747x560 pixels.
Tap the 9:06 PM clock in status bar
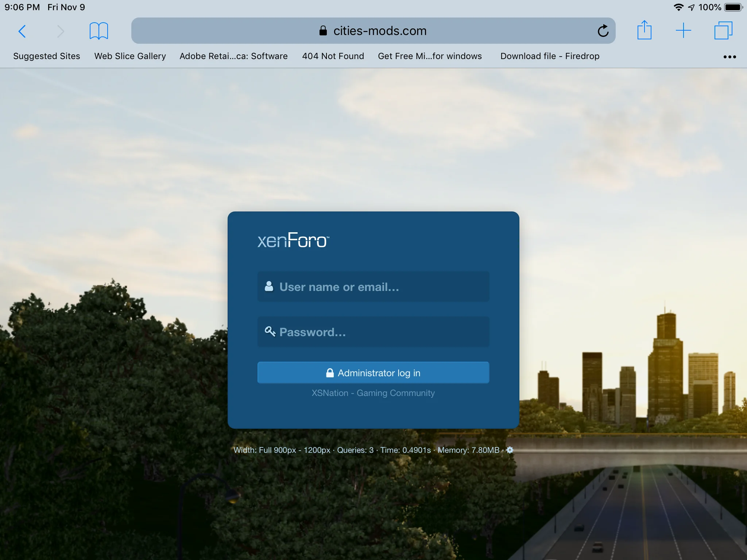pyautogui.click(x=22, y=7)
